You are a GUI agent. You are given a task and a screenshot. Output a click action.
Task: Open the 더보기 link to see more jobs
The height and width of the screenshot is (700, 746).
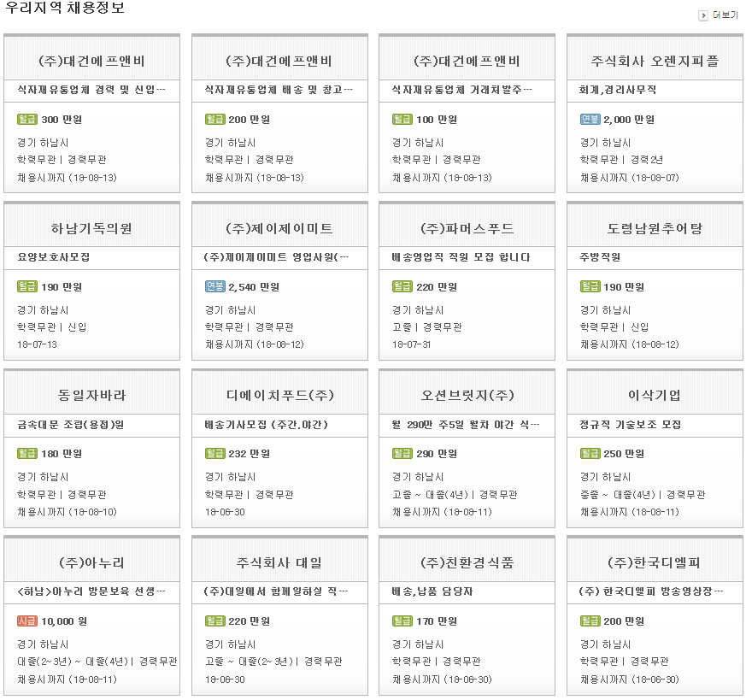(725, 15)
